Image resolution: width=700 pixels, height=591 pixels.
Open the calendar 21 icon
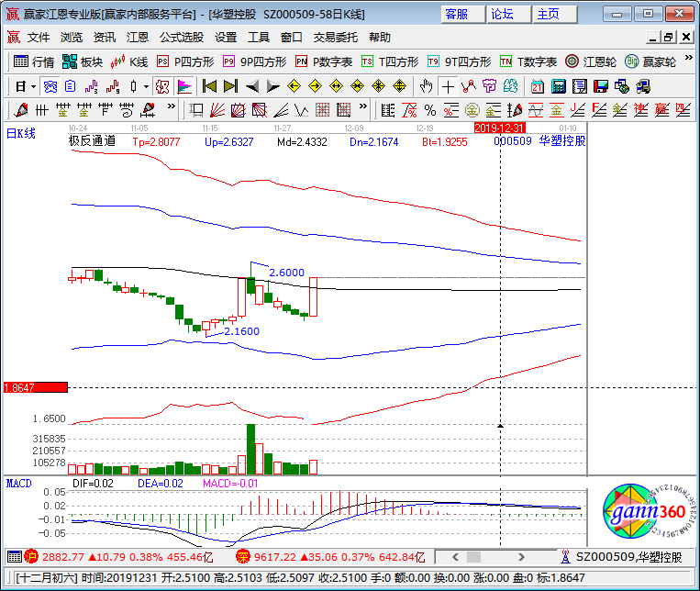coord(537,86)
